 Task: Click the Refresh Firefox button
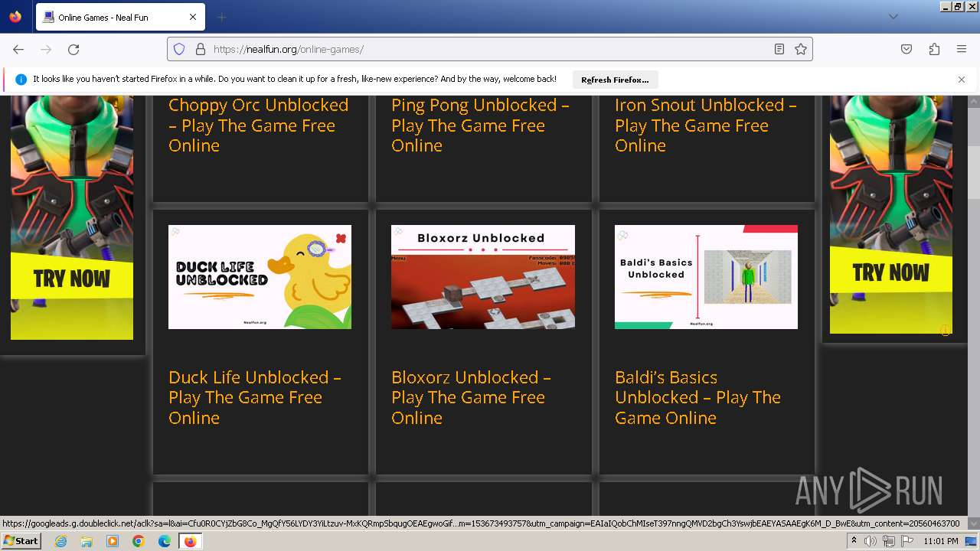pyautogui.click(x=615, y=80)
